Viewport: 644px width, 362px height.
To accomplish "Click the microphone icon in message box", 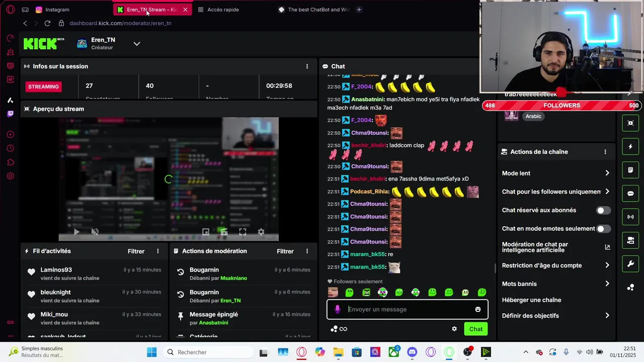I will tap(337, 309).
